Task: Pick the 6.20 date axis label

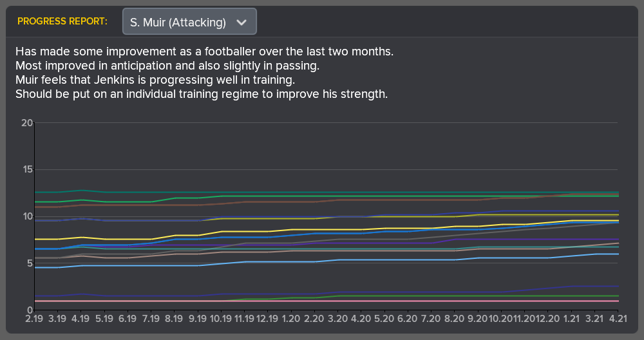Action: click(x=408, y=319)
